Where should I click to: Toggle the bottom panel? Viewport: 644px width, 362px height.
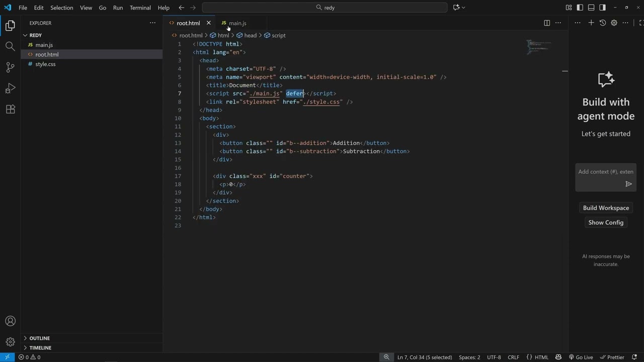[x=591, y=8]
